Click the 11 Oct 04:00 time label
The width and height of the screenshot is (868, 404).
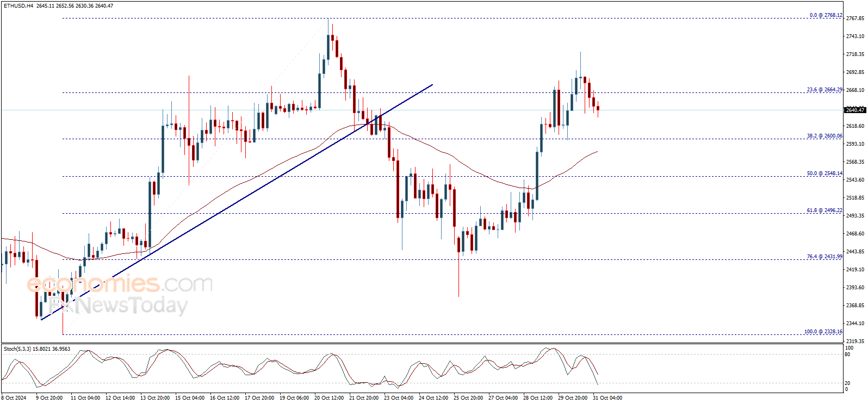[x=85, y=398]
